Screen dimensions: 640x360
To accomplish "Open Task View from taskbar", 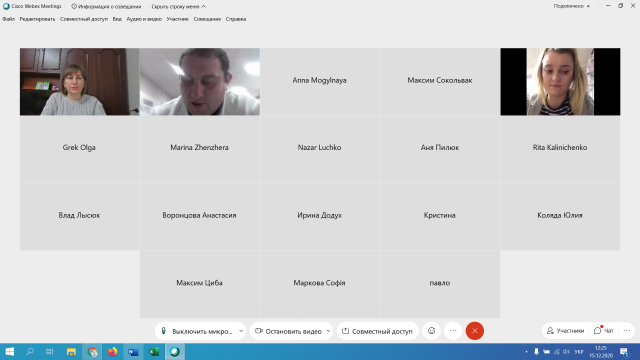I will [50, 351].
